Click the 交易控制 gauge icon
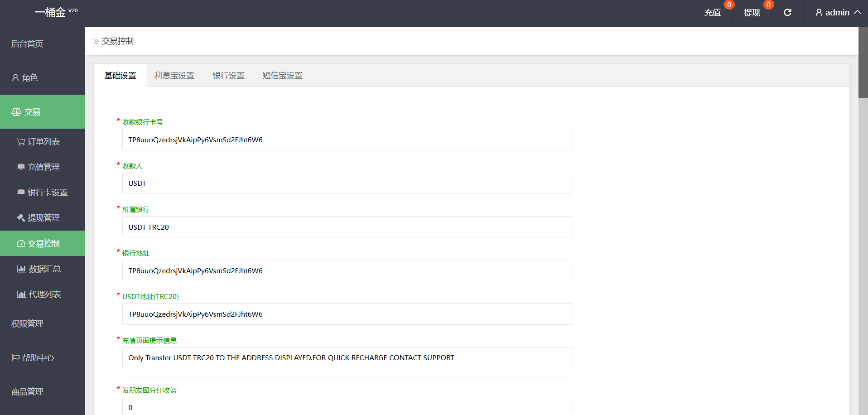Image resolution: width=868 pixels, height=415 pixels. coord(21,244)
